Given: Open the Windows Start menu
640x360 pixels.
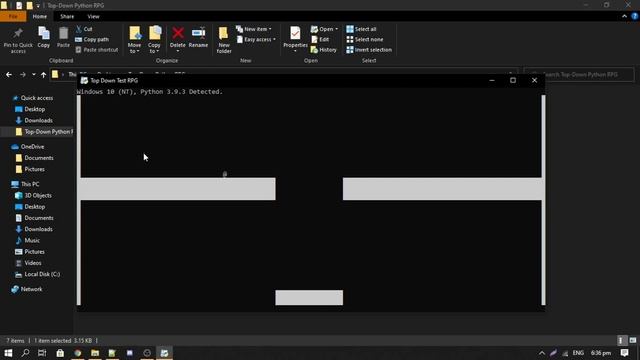Looking at the screenshot, I should tap(8, 353).
